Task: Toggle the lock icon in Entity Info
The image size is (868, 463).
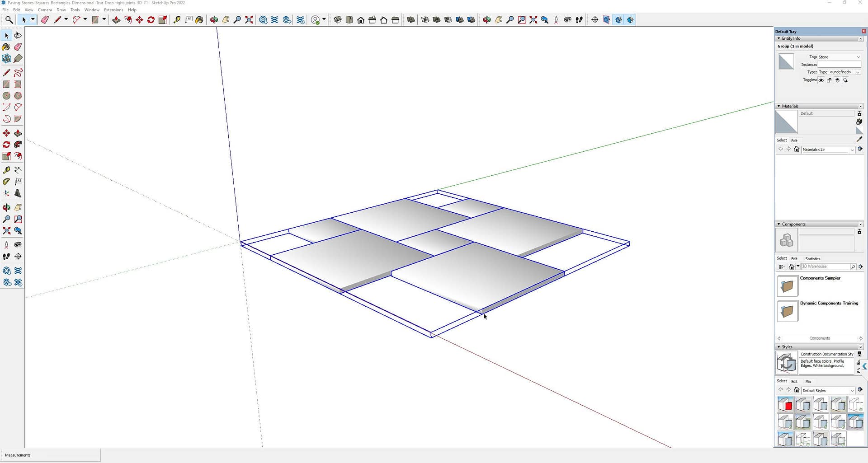Action: coord(829,80)
